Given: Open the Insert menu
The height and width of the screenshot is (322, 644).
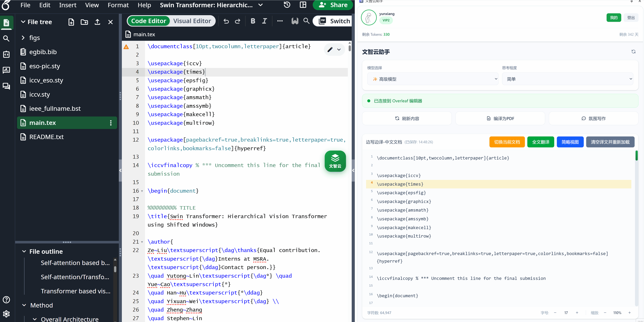Looking at the screenshot, I should coord(68,5).
